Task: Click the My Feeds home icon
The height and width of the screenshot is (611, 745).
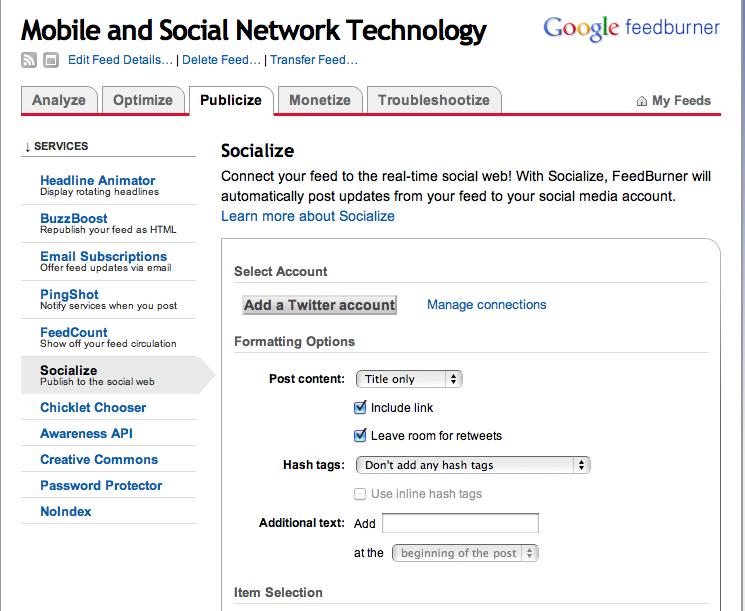Action: 642,101
